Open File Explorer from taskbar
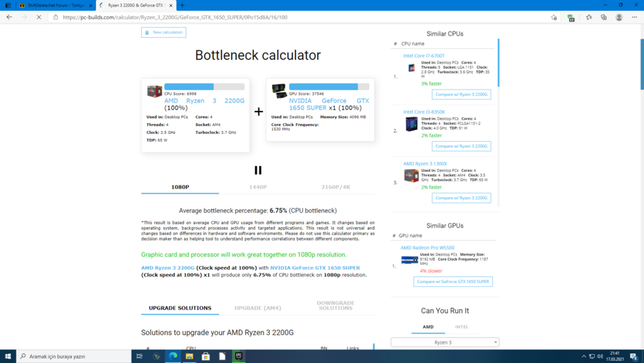The width and height of the screenshot is (644, 363). tap(190, 357)
